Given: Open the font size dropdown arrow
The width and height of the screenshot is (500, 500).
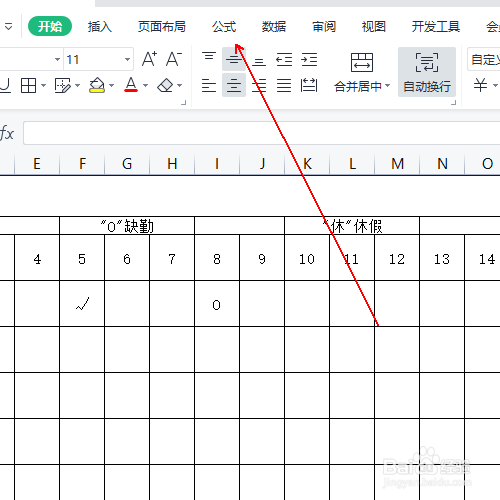Looking at the screenshot, I should click(127, 59).
